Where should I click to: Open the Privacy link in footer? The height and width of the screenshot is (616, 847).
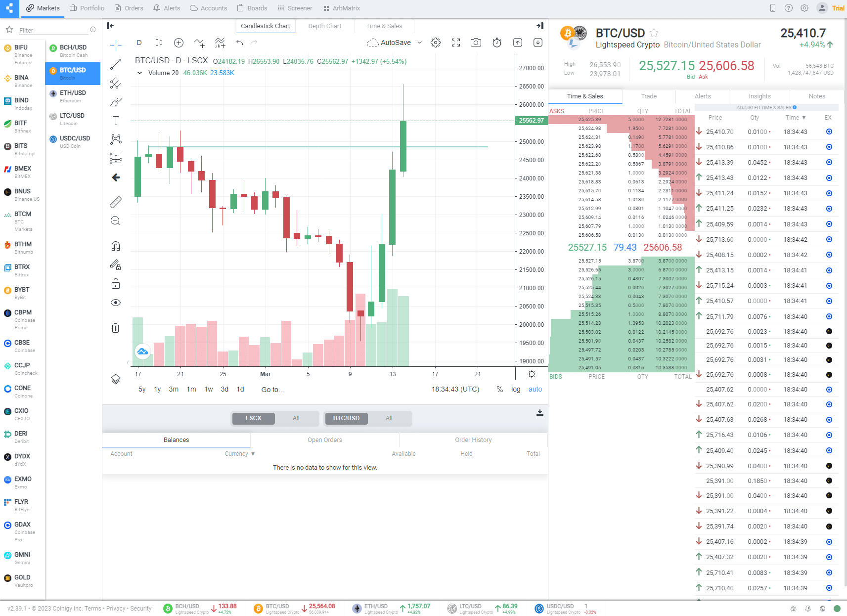click(116, 609)
